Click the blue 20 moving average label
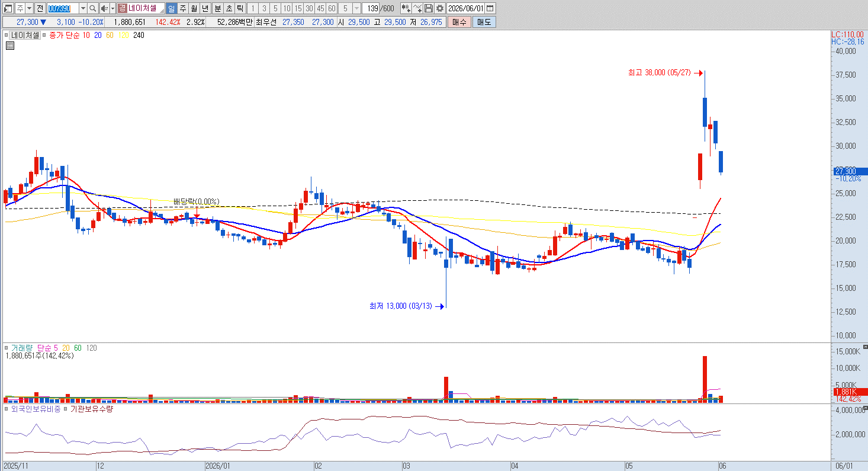868x471 pixels. tap(98, 36)
